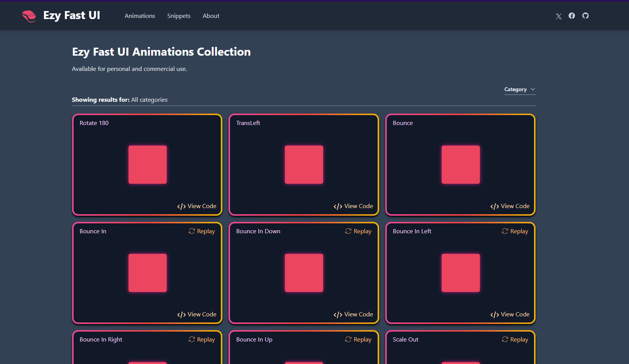
Task: Select the 'Bounce In Right' card title
Action: click(101, 340)
